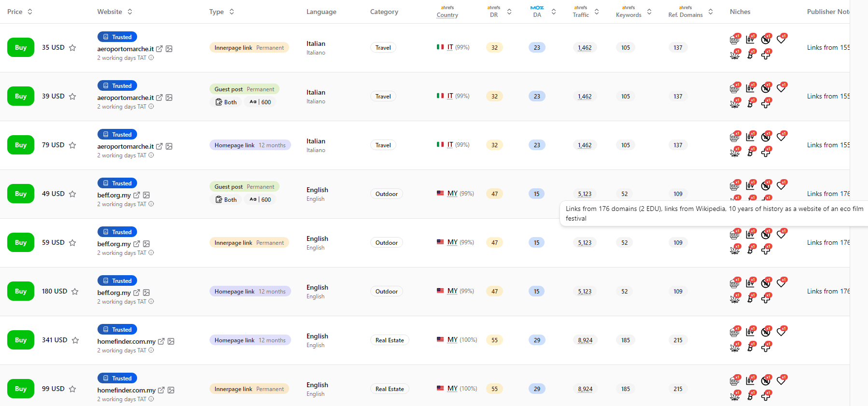Star the 35 USD listing as favorite
The image size is (868, 406).
(72, 48)
